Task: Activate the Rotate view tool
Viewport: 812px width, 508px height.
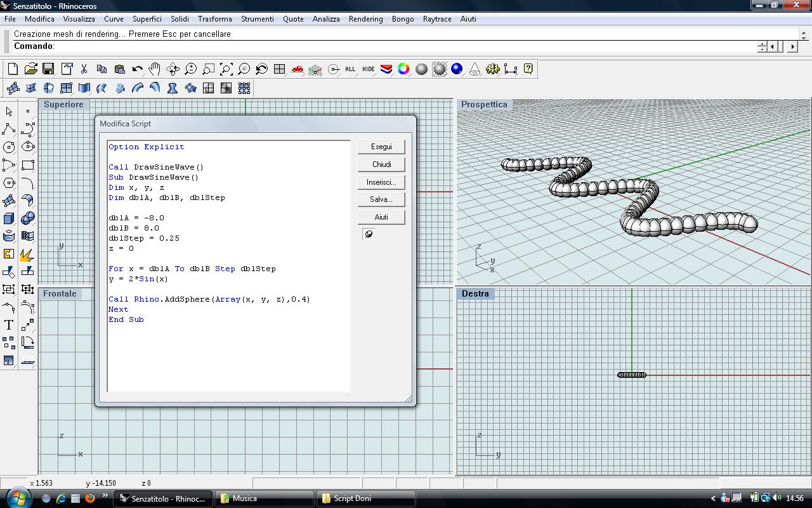Action: [x=173, y=69]
